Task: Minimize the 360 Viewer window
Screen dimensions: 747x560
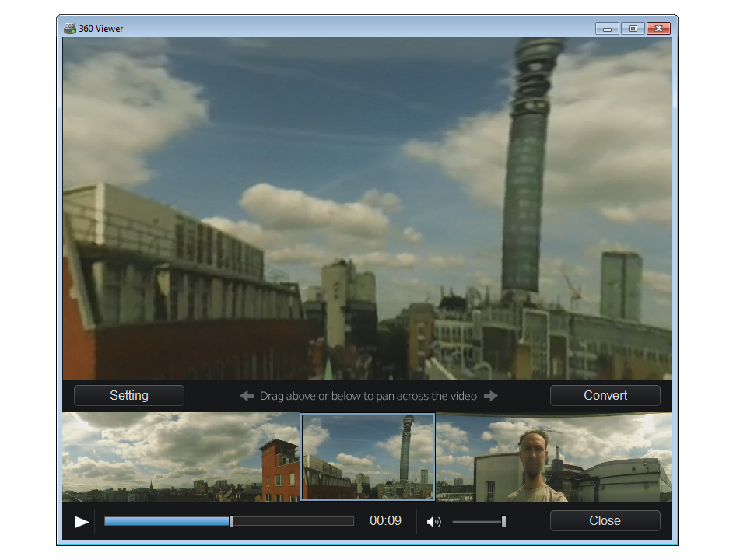Action: [x=607, y=29]
